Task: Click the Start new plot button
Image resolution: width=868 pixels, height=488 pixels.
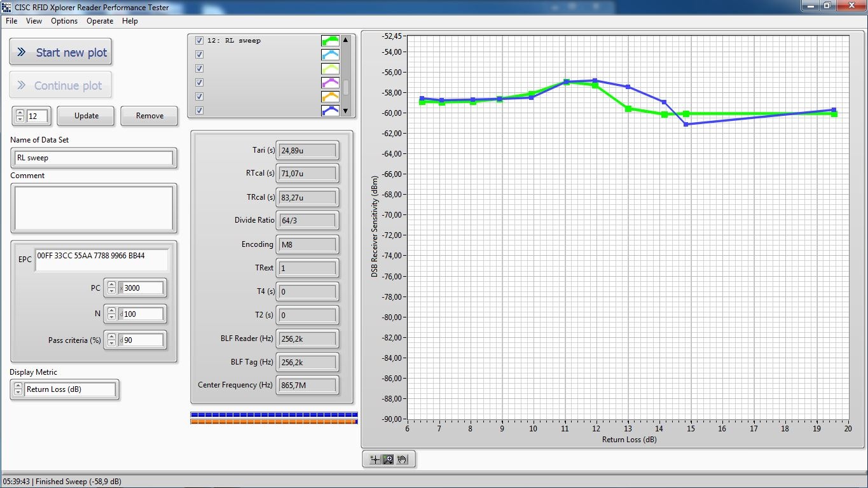Action: tap(61, 52)
